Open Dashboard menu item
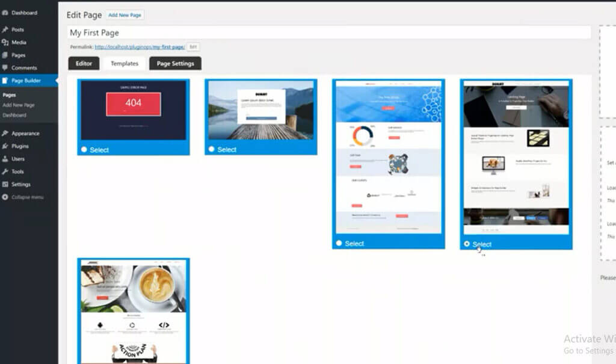This screenshot has width=616, height=364. 24,13
